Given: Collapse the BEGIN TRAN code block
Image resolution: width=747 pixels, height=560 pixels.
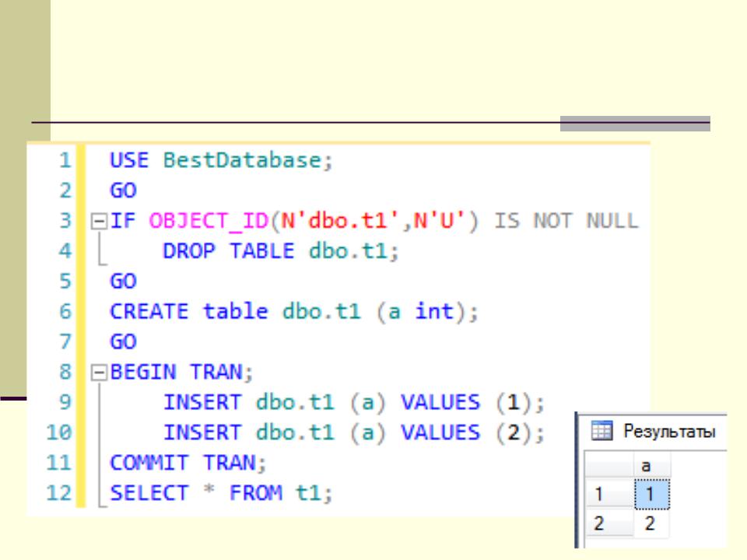Looking at the screenshot, I should (x=95, y=373).
